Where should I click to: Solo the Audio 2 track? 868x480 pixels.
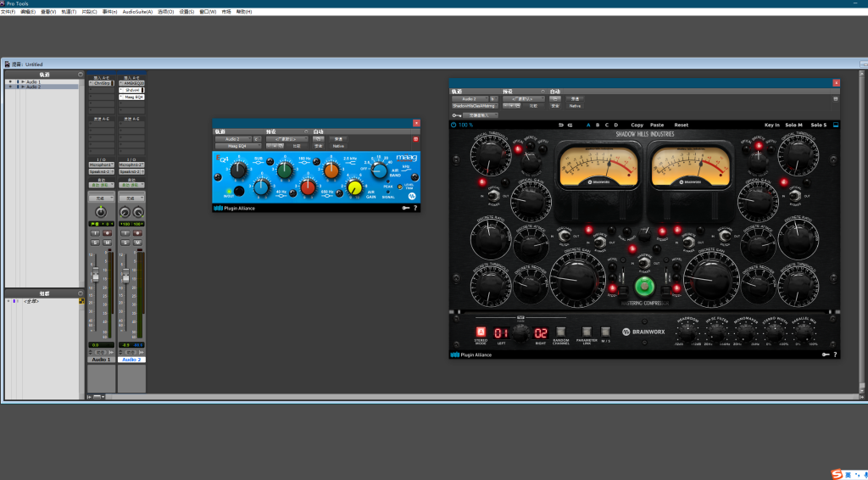pos(125,243)
